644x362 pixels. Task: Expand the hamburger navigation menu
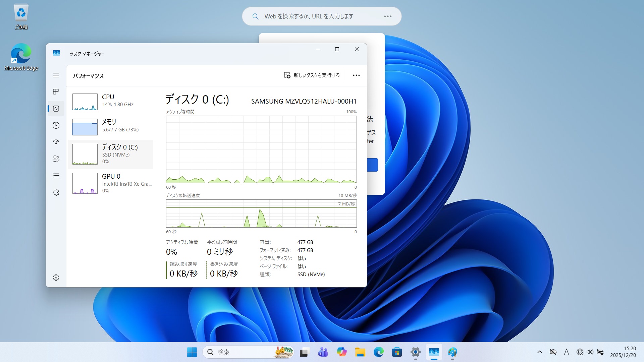[x=56, y=75]
